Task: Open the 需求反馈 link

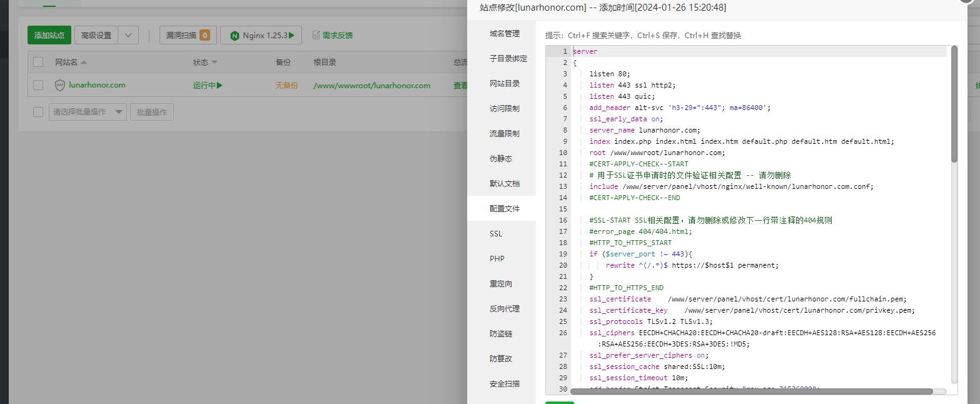Action: (x=337, y=36)
